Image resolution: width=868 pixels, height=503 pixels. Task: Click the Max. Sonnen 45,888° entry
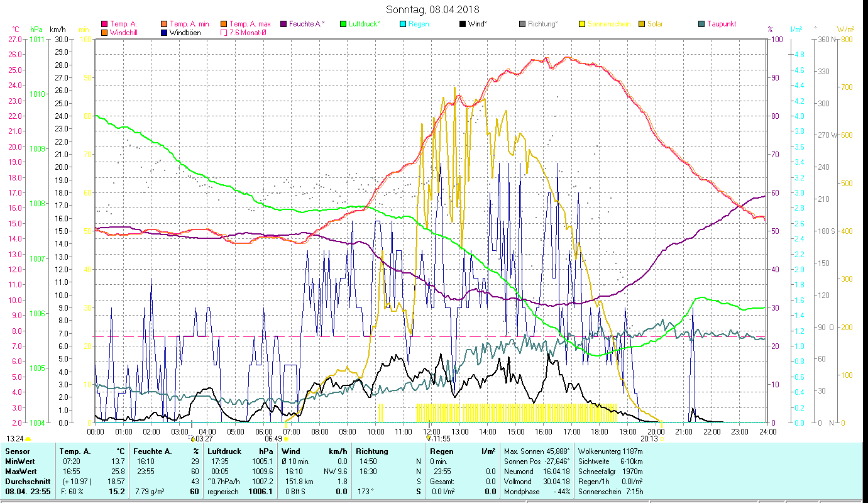pyautogui.click(x=537, y=451)
